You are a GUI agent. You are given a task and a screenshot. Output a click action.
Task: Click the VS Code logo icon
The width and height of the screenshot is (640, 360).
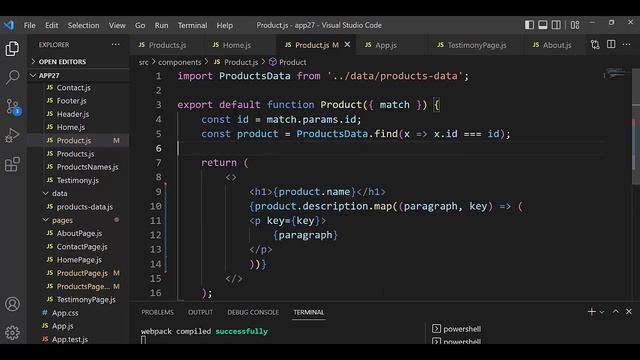9,25
